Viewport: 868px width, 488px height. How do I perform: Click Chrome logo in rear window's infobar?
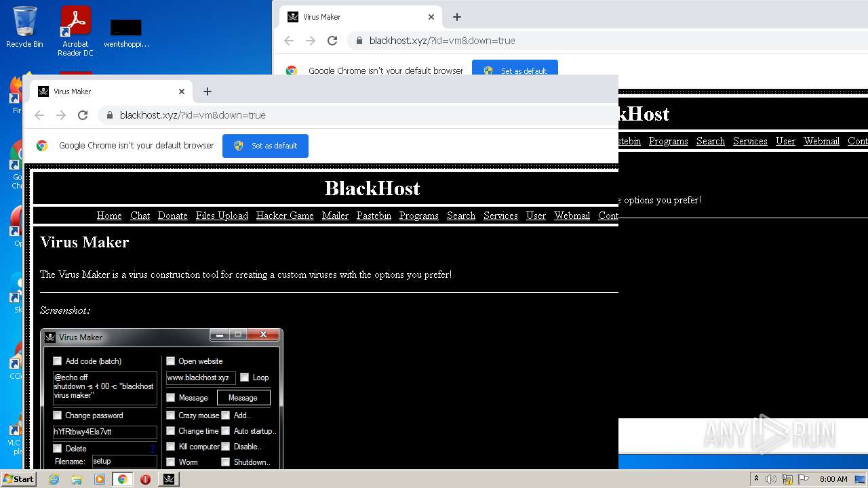pos(292,70)
